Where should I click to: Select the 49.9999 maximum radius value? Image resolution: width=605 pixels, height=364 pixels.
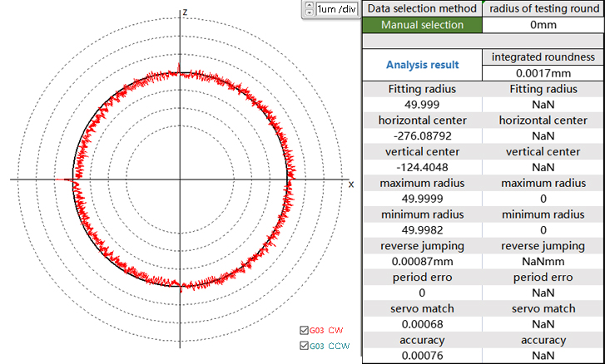423,199
